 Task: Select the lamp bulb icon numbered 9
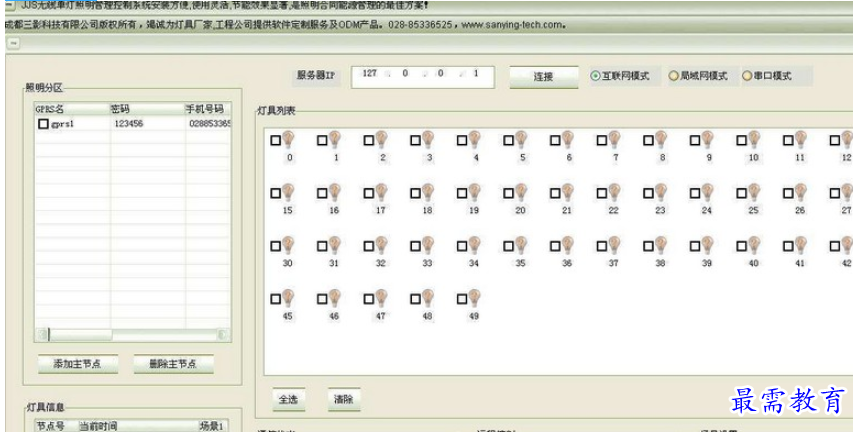click(x=707, y=139)
